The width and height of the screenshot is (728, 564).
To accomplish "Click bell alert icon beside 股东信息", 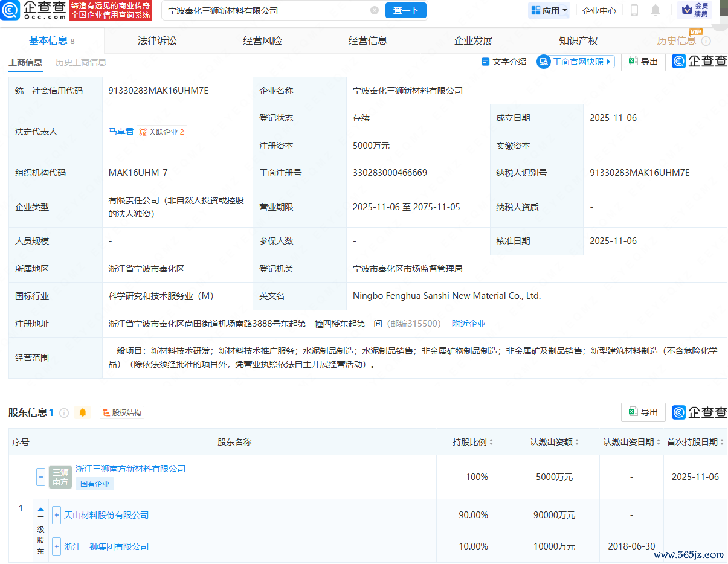I will pyautogui.click(x=83, y=413).
